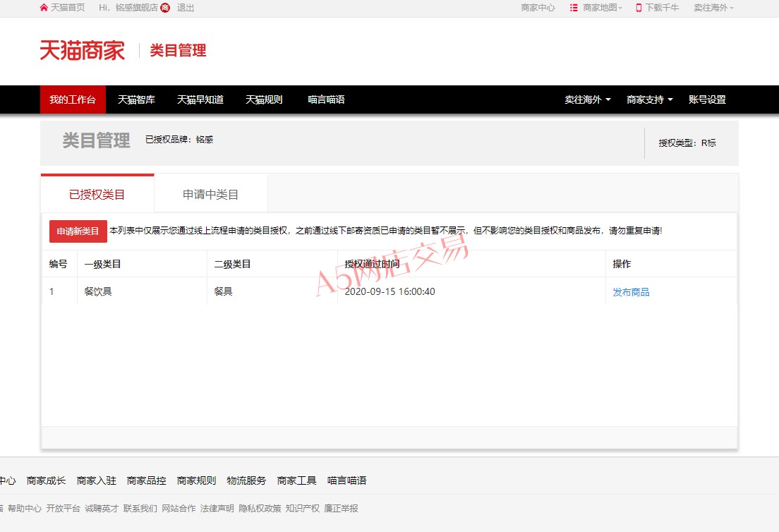The image size is (779, 532).
Task: Open 帮助中心 footer link
Action: (25, 508)
